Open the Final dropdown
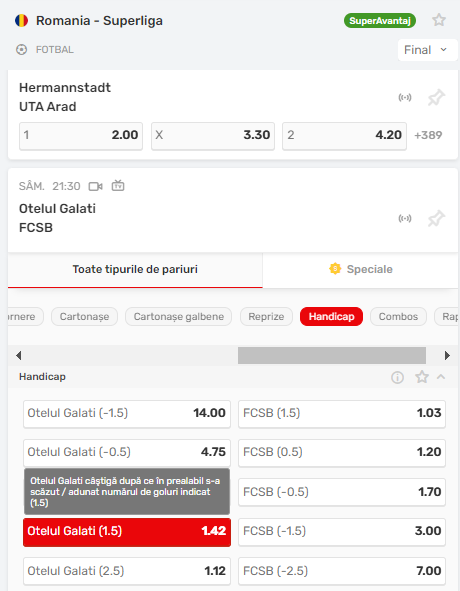460x591 pixels. pos(426,50)
